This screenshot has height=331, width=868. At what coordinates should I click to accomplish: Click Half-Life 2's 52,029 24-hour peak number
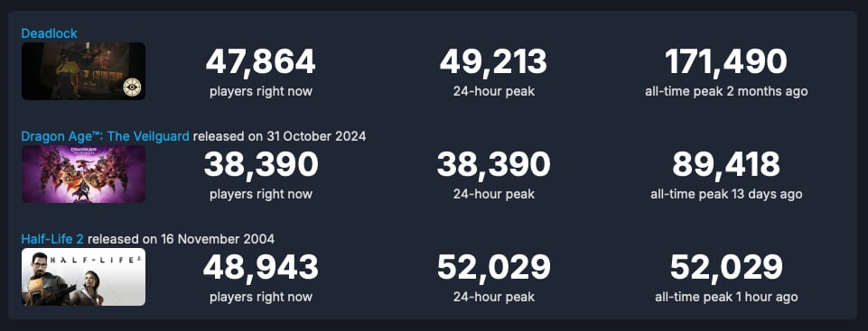(494, 267)
